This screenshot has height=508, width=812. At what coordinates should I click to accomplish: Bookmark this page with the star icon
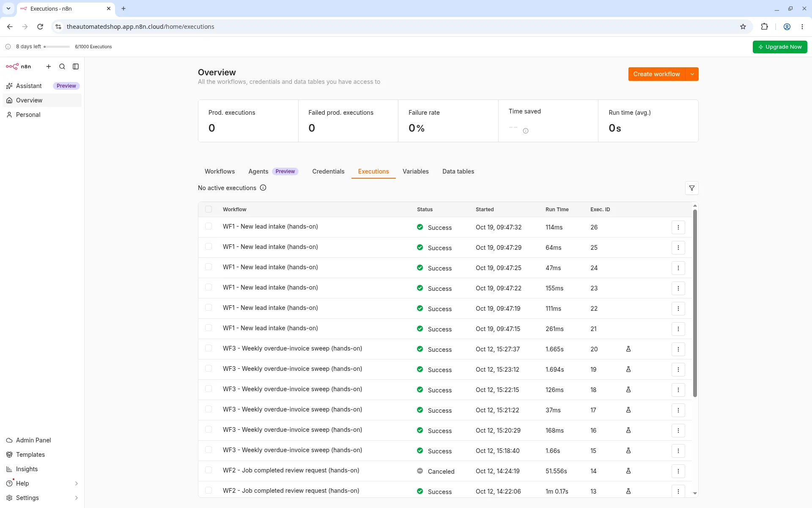click(x=743, y=27)
